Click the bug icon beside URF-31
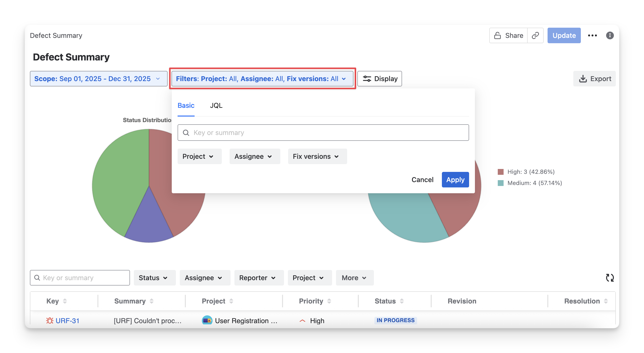 click(50, 320)
